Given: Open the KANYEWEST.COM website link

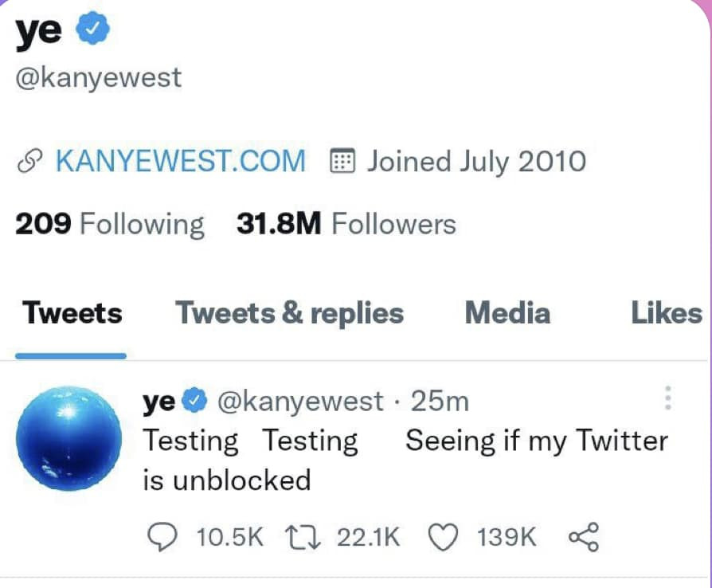Looking at the screenshot, I should (180, 162).
